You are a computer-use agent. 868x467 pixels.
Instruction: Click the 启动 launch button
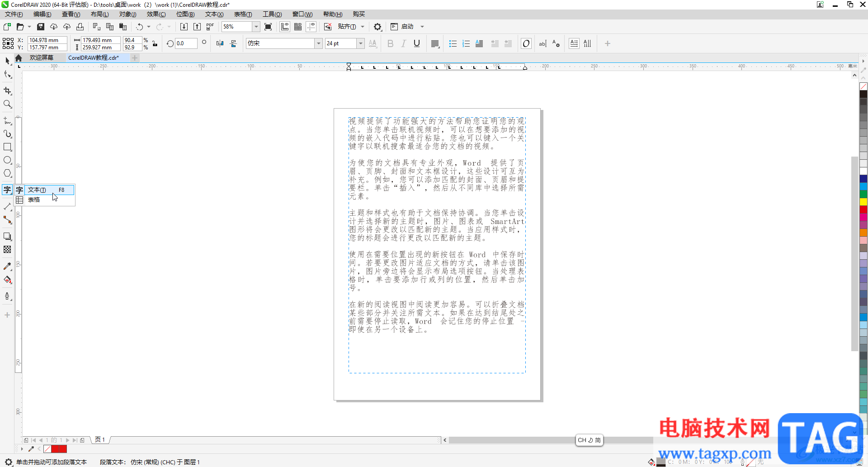[402, 27]
